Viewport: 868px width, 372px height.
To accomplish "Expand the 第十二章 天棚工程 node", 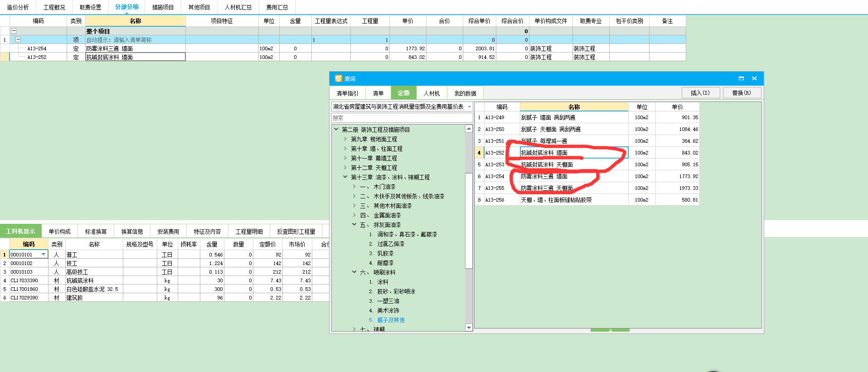I will (345, 167).
